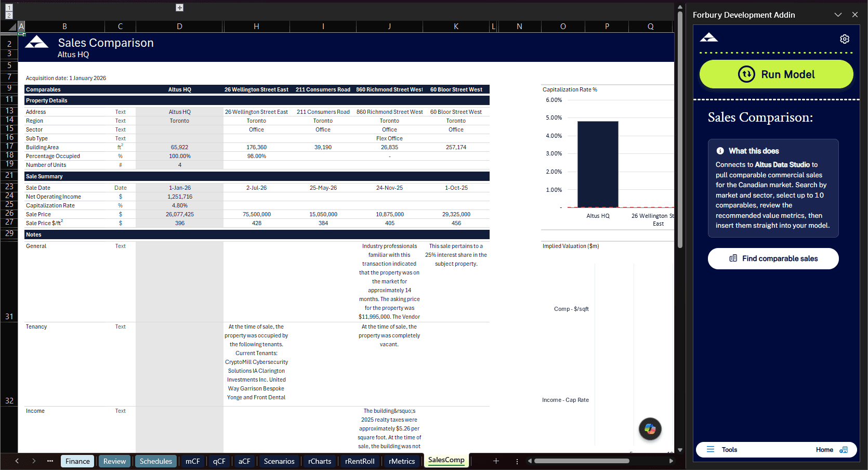
Task: Select the 456 Sale Price $/ft² cell
Action: (456, 223)
